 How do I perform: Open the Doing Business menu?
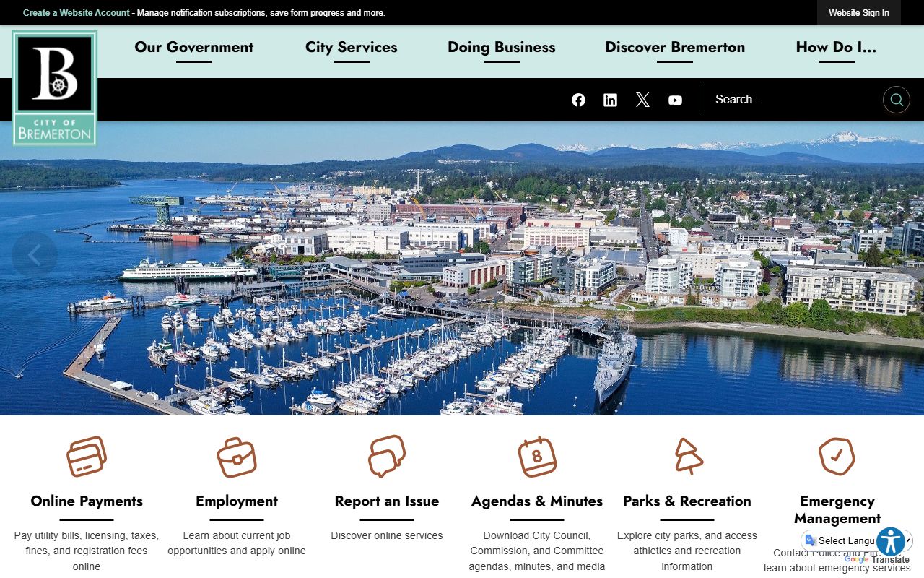pos(502,47)
